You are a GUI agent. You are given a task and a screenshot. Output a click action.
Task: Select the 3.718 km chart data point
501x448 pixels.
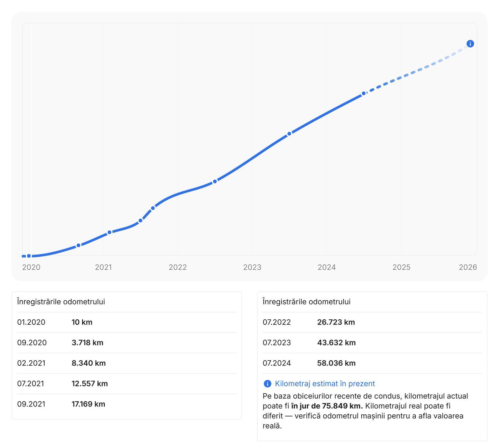[78, 245]
